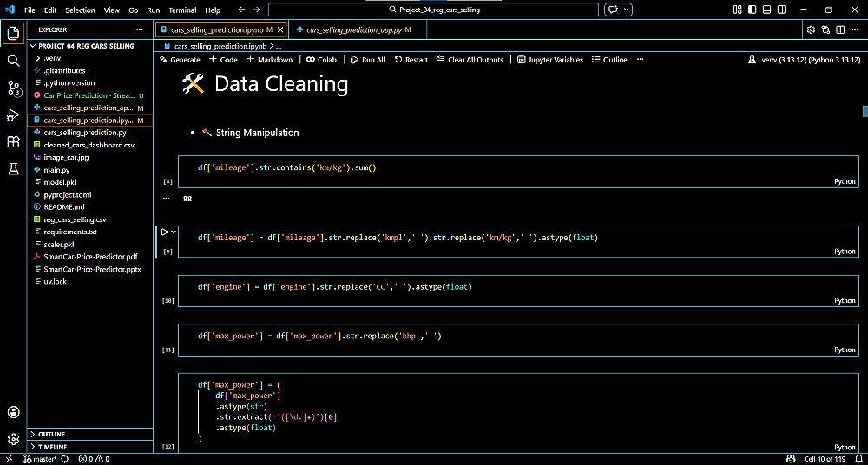Toggle the primary side bar layout icon
Viewport: 868px width, 465px height.
[x=752, y=10]
